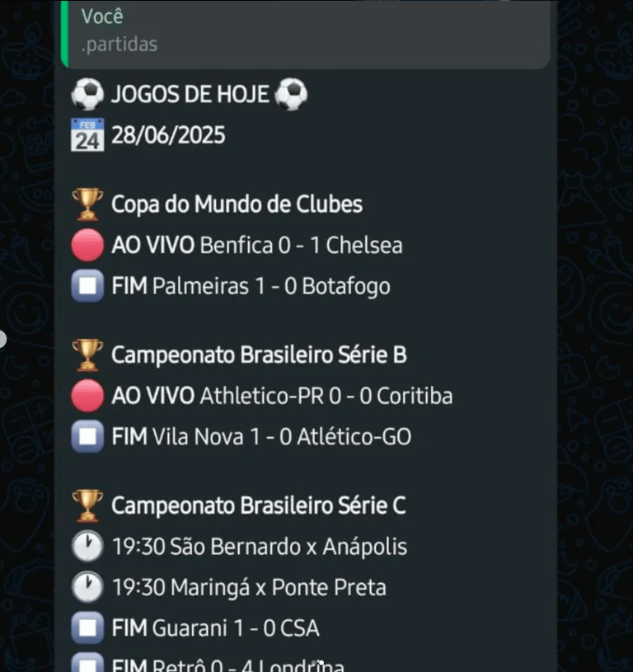Click the trophy icon for Série B

(x=87, y=355)
